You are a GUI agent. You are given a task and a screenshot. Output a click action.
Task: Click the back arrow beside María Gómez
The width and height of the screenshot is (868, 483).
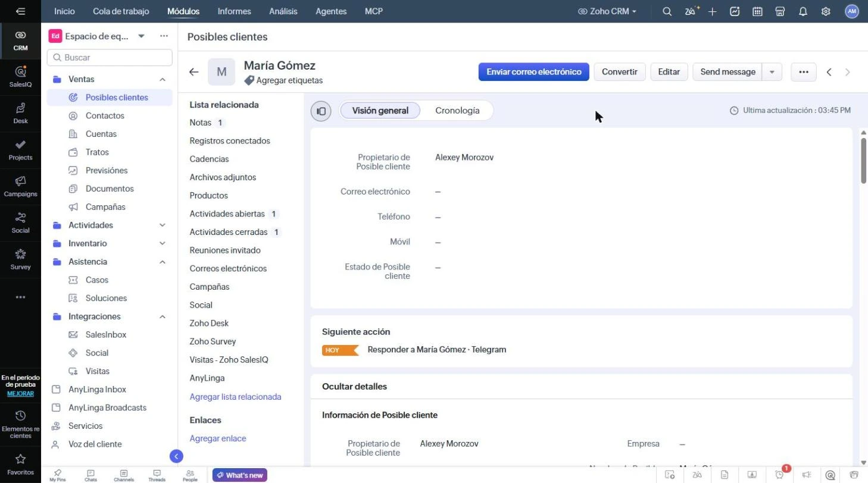pos(193,72)
